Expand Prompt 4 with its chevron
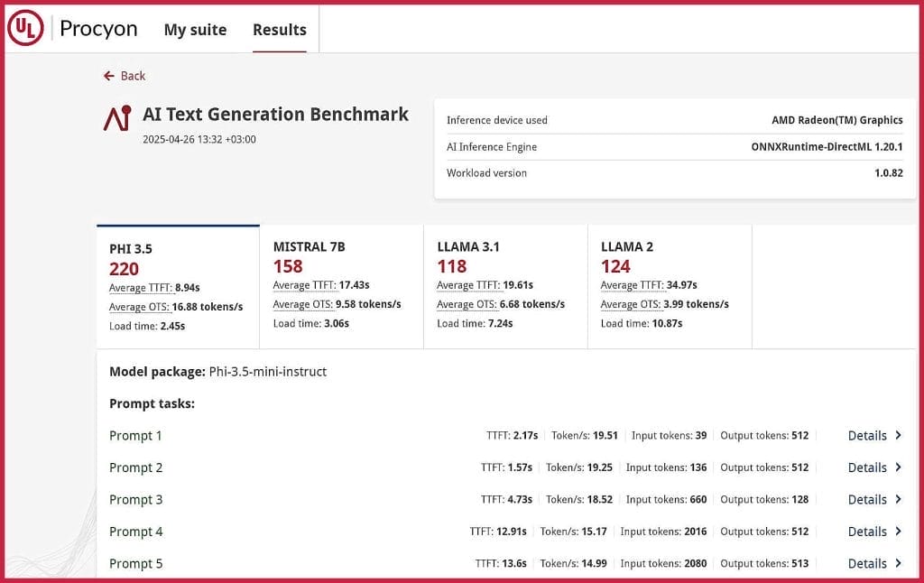Viewport: 924px width, 583px height. [x=898, y=531]
